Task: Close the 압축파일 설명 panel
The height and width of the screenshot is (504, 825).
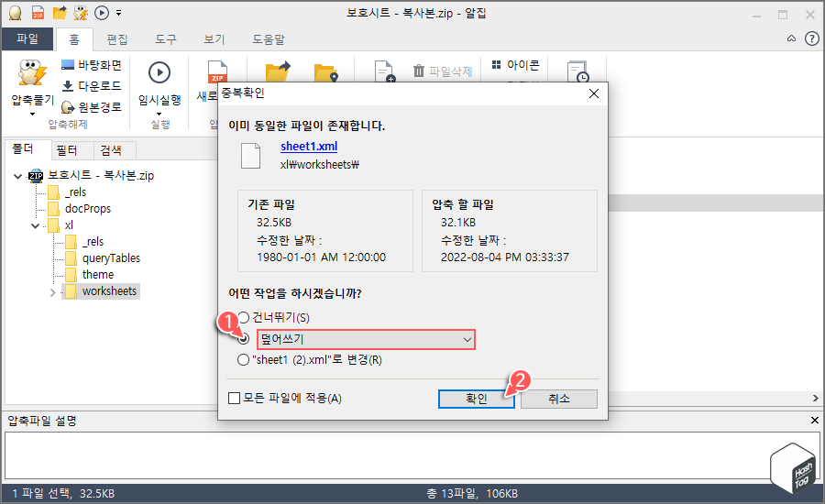Action: 815,421
